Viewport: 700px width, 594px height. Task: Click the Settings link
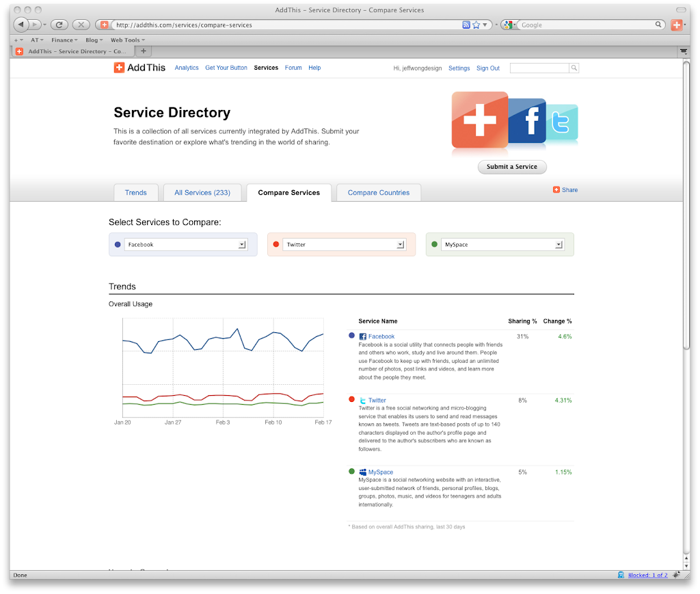(459, 68)
